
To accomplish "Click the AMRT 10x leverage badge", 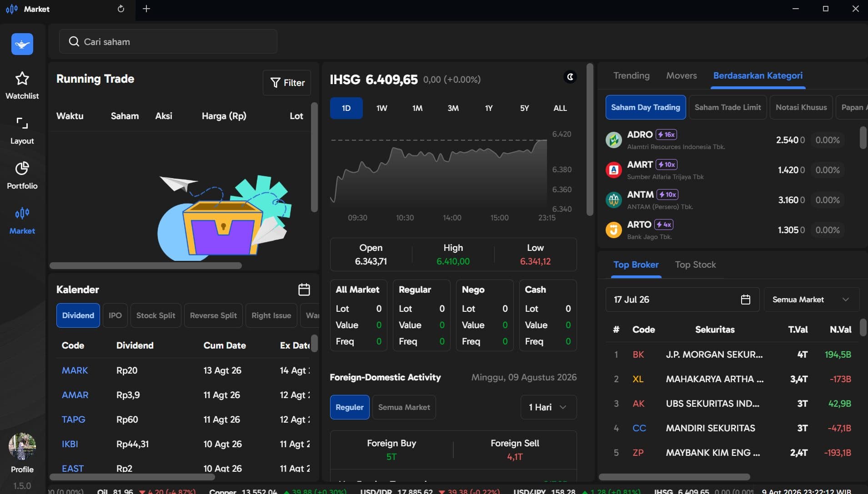I will tap(667, 165).
